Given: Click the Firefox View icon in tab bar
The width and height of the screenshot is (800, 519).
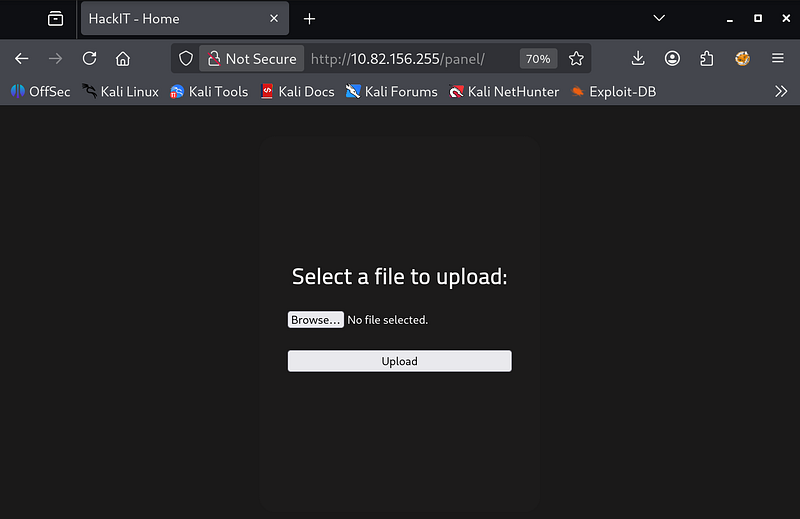Looking at the screenshot, I should [55, 19].
